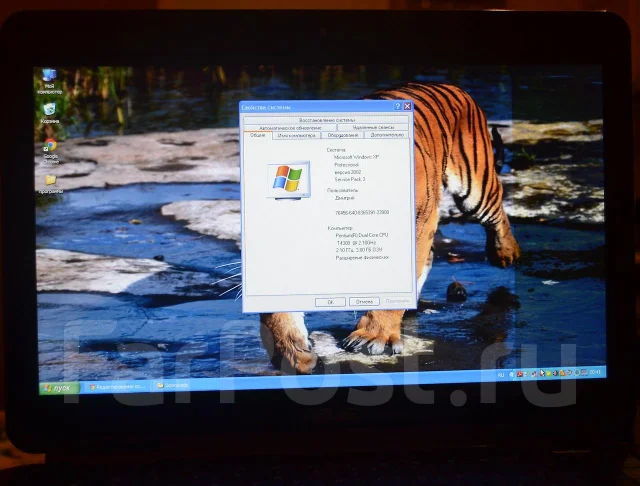The height and width of the screenshot is (486, 640).
Task: Switch to the Удаленные сеансы tab
Action: (x=373, y=127)
